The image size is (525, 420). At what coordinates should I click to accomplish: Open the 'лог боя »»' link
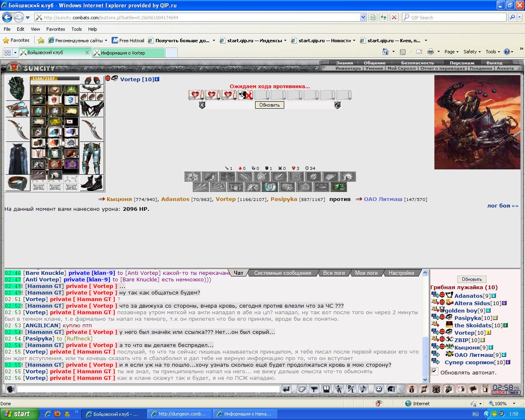502,205
